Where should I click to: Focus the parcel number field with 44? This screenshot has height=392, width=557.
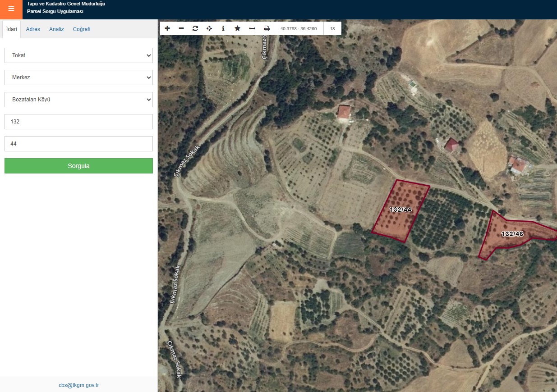(x=78, y=144)
